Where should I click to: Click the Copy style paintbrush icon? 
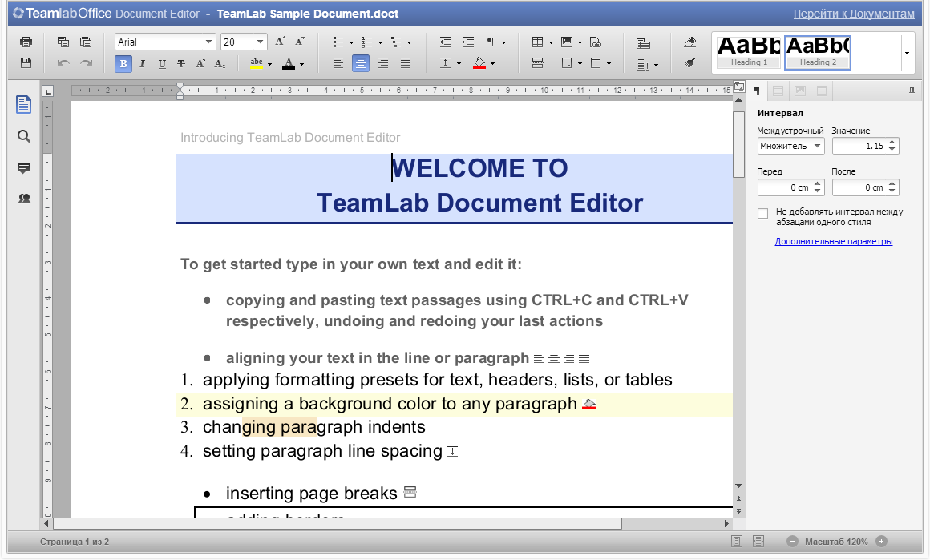coord(690,62)
